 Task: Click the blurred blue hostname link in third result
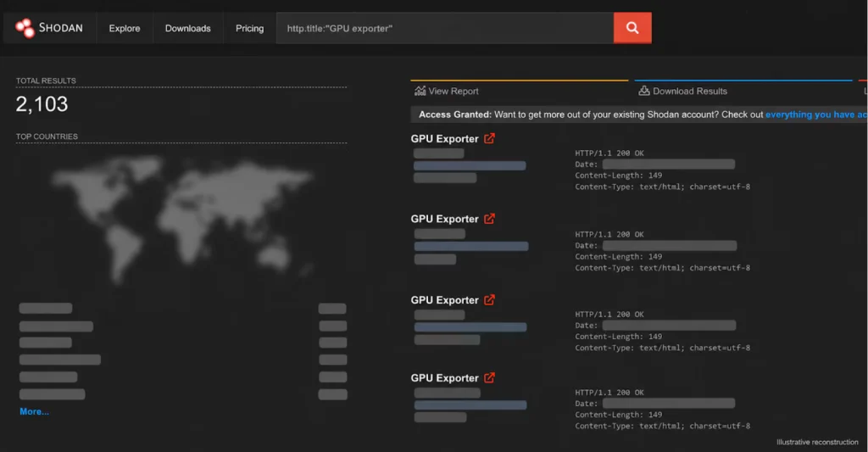click(x=470, y=327)
